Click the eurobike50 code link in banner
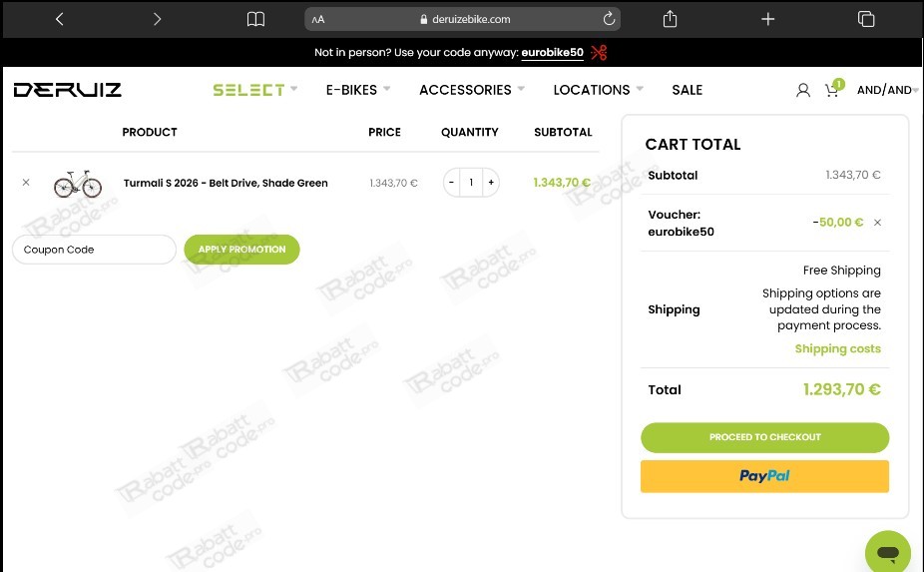The width and height of the screenshot is (924, 572). [x=552, y=53]
